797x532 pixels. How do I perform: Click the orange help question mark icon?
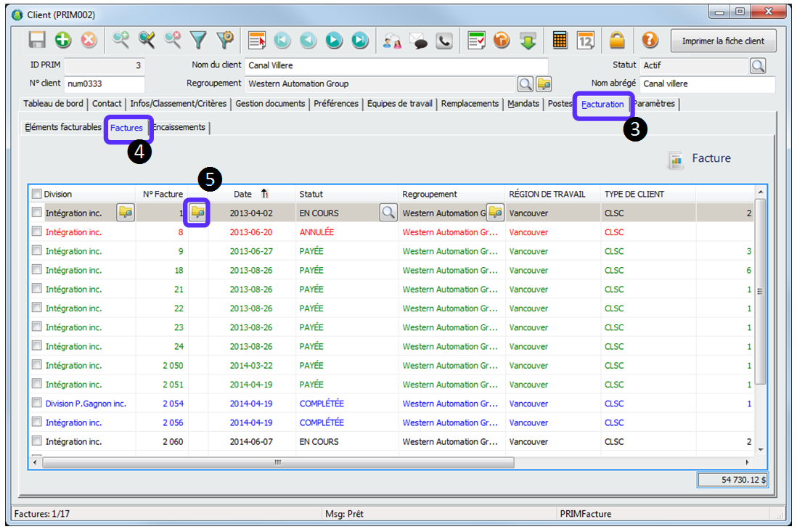point(650,41)
